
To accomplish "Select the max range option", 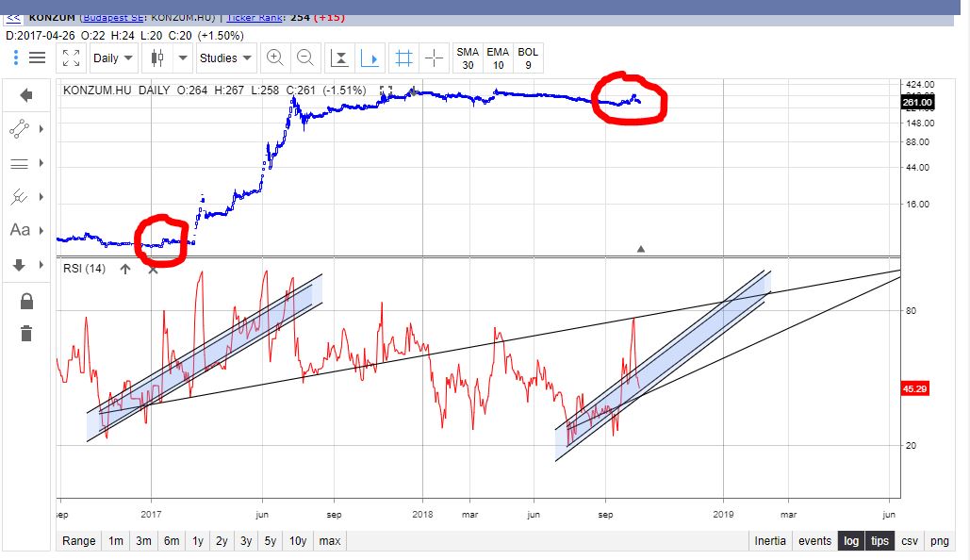I will [x=329, y=541].
